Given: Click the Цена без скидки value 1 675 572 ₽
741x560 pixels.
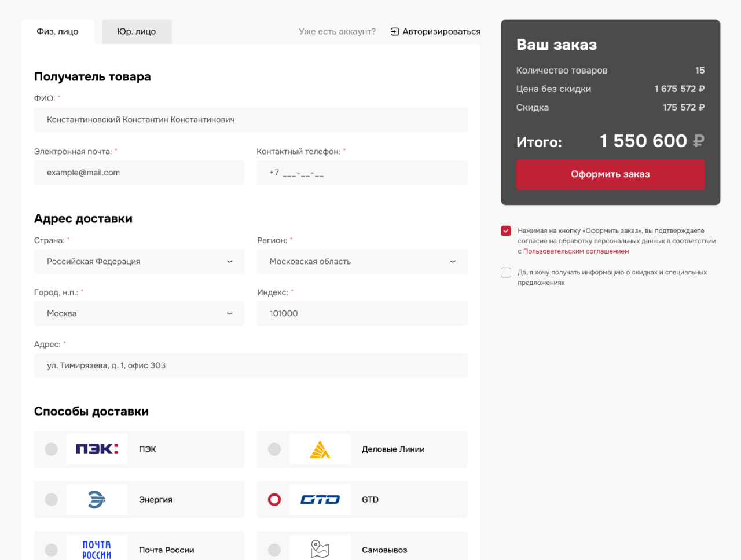Looking at the screenshot, I should (x=680, y=89).
